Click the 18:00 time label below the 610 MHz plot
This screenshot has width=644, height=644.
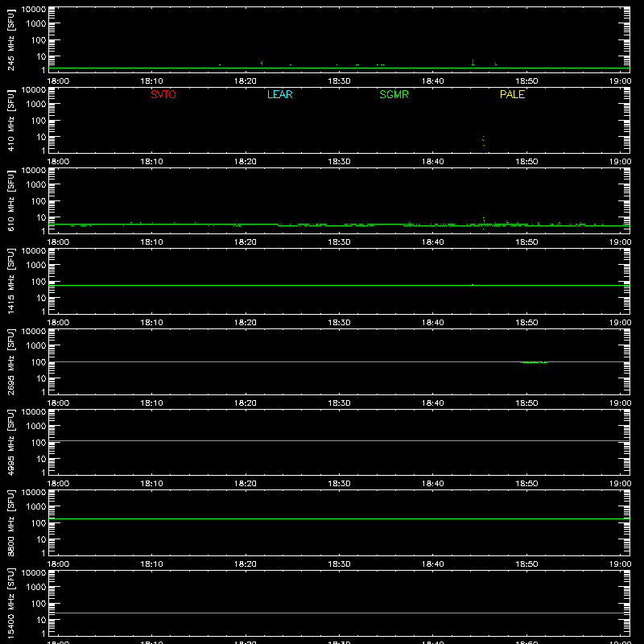tap(58, 242)
